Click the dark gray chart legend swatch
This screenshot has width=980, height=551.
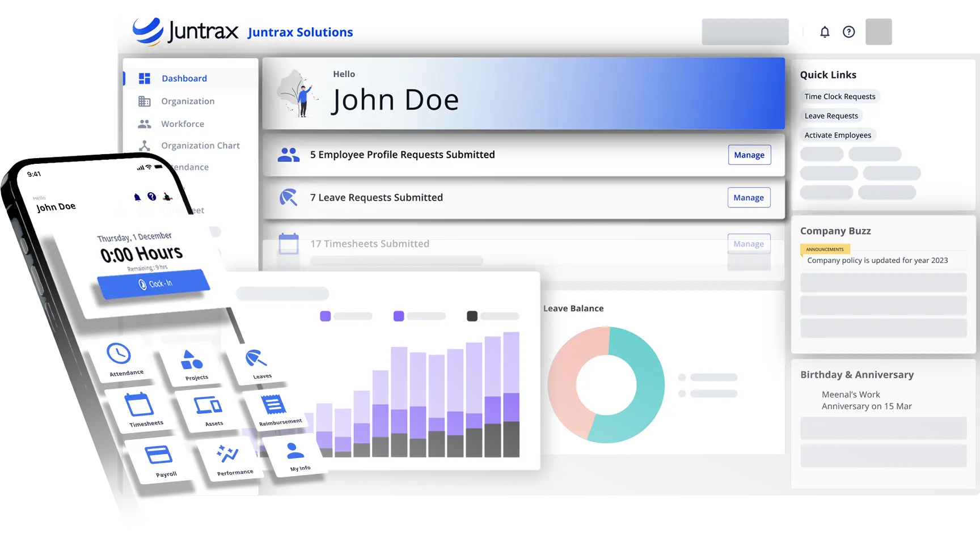click(x=472, y=316)
